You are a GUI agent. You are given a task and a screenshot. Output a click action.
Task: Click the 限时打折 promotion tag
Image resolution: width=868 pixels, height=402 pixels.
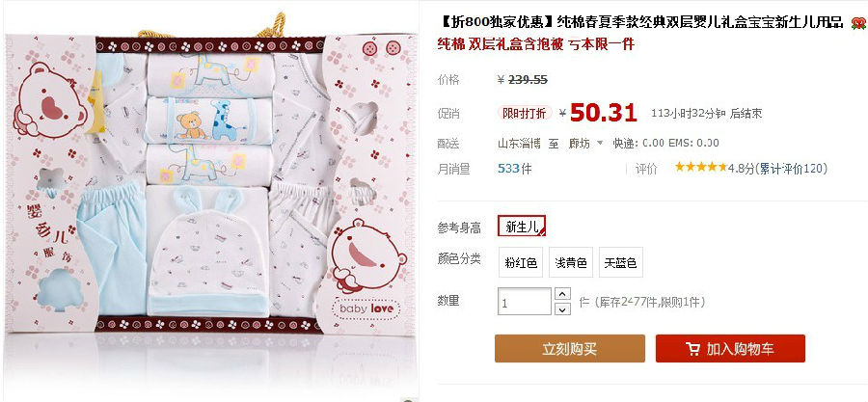pos(524,113)
